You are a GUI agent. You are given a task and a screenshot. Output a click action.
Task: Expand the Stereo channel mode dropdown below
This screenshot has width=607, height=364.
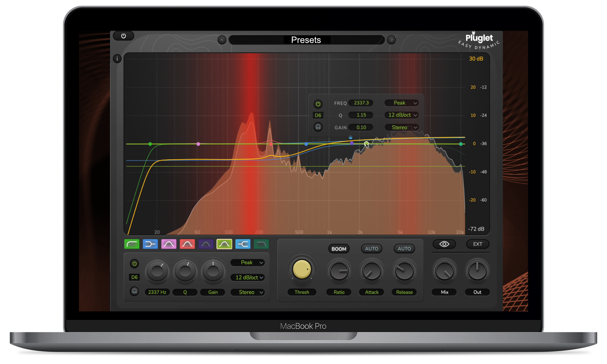248,292
